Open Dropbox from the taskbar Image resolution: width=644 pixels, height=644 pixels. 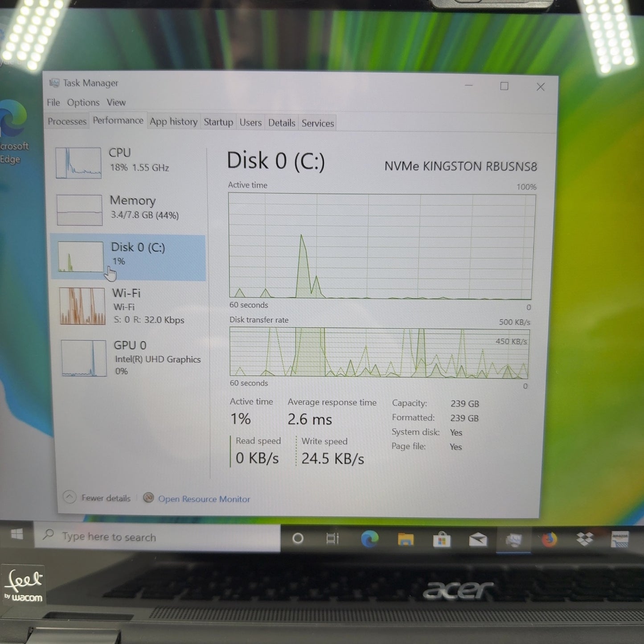coord(584,539)
